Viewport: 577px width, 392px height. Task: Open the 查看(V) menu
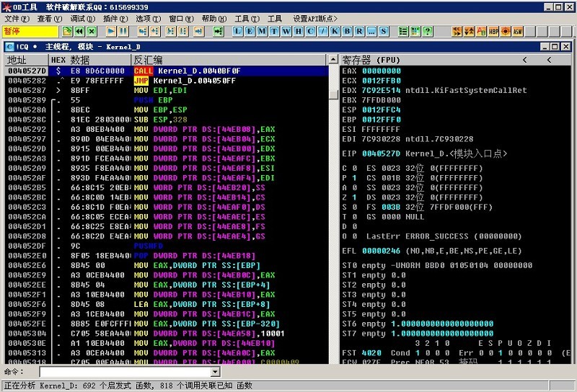tap(50, 19)
